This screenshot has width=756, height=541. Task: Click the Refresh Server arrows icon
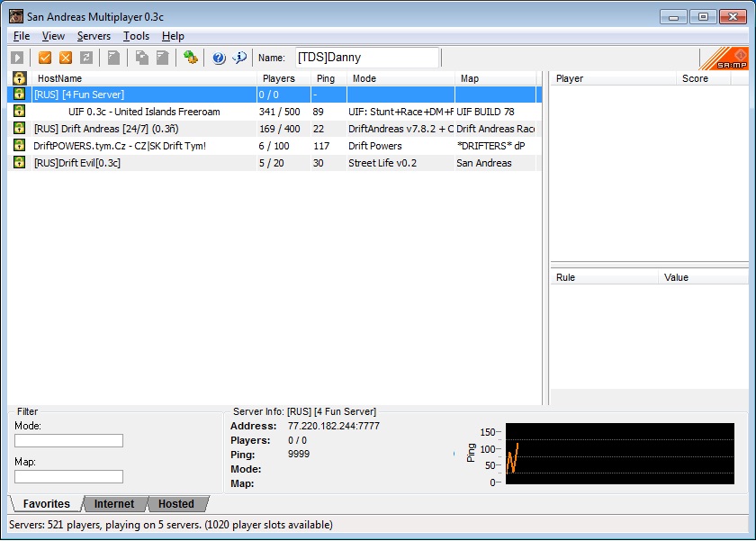(86, 58)
